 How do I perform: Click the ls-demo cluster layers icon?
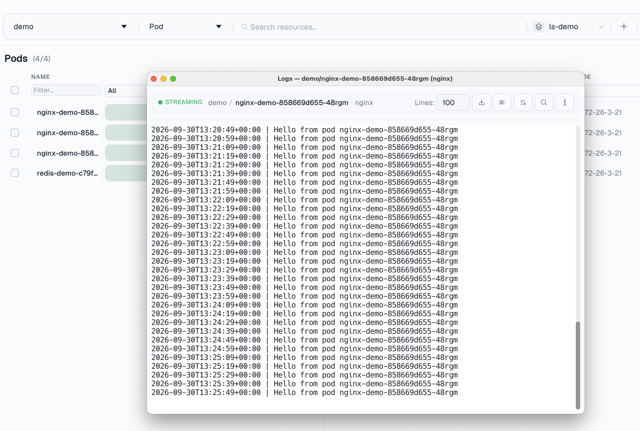pyautogui.click(x=539, y=27)
